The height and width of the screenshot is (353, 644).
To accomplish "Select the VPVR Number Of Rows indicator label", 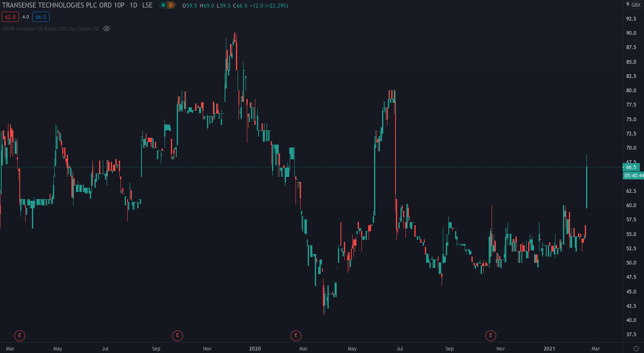I will 50,29.
